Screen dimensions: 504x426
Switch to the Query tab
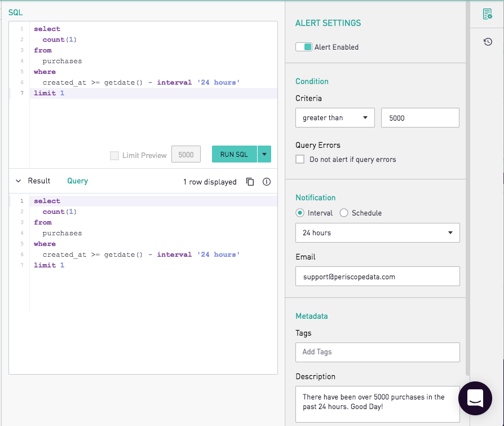click(x=77, y=181)
